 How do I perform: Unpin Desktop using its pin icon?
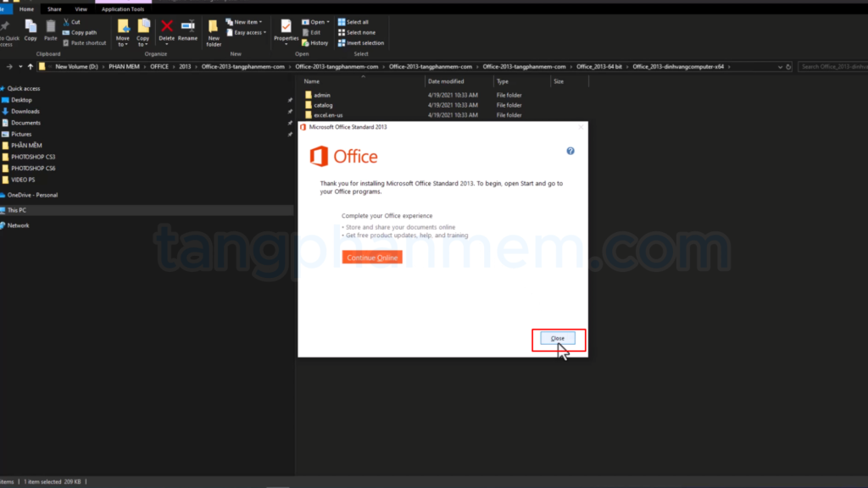pyautogui.click(x=290, y=100)
